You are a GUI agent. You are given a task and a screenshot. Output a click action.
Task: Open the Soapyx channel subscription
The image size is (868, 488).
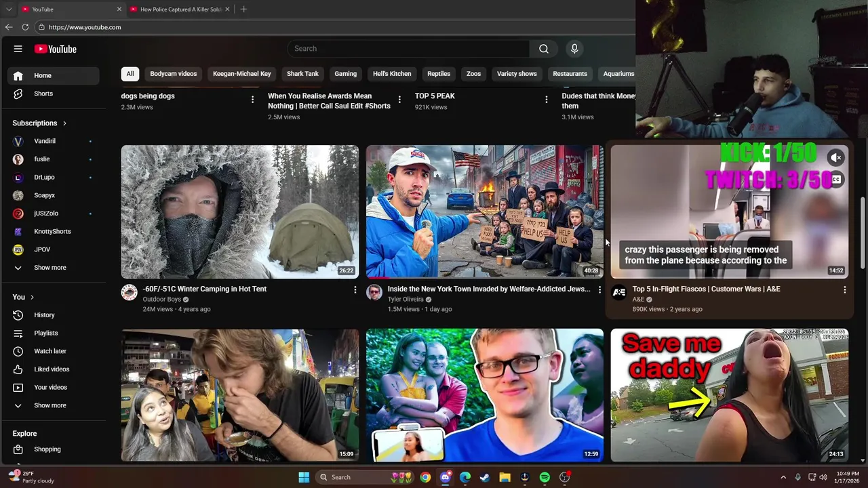[x=54, y=195]
